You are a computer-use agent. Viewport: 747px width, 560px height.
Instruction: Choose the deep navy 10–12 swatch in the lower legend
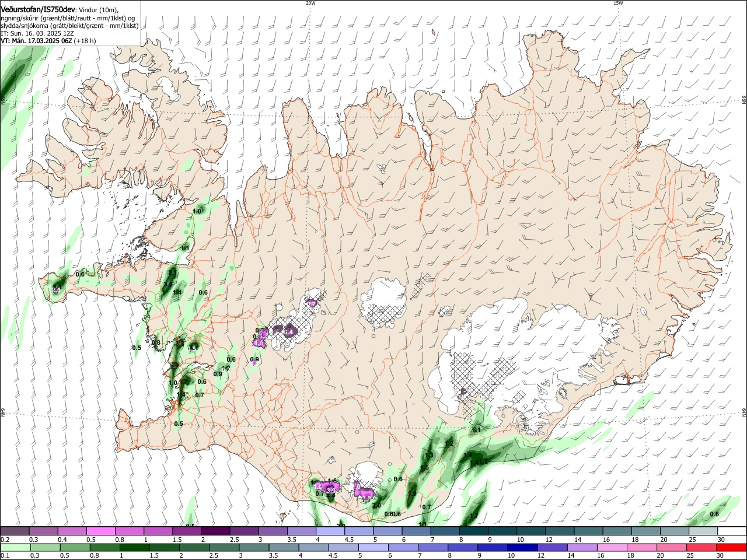[522, 547]
